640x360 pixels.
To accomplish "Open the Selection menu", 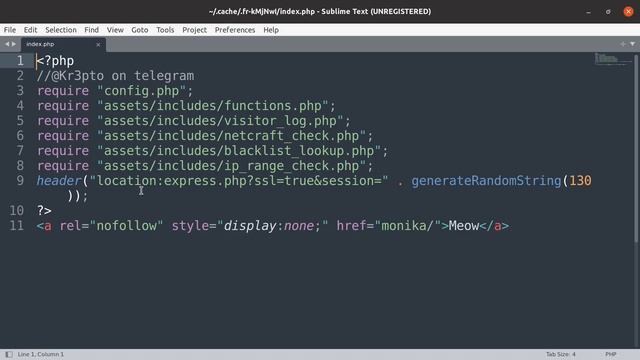I will tap(61, 30).
